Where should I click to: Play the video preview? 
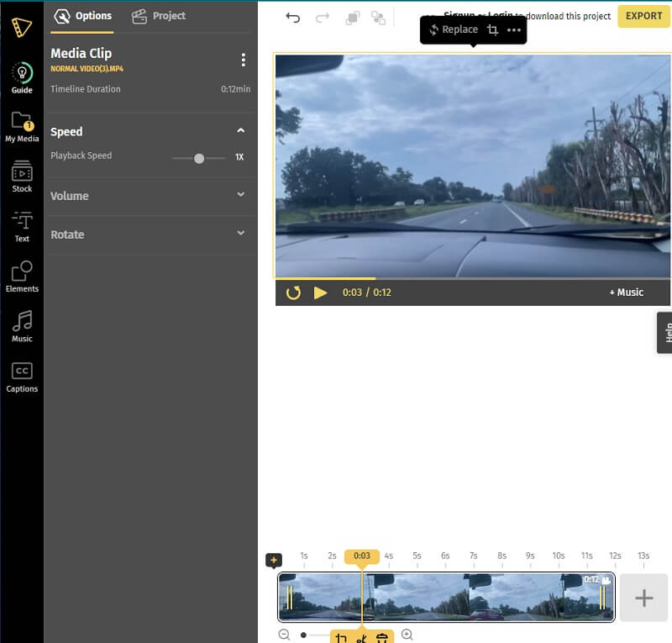(320, 293)
